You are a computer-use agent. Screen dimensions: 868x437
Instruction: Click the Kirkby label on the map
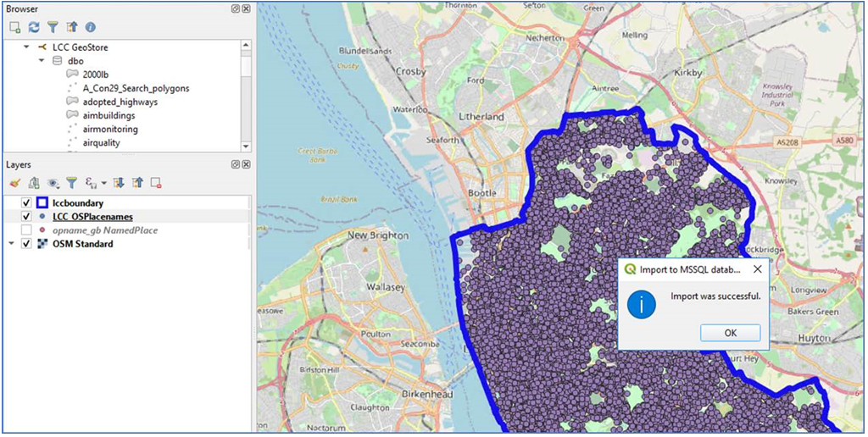[688, 73]
